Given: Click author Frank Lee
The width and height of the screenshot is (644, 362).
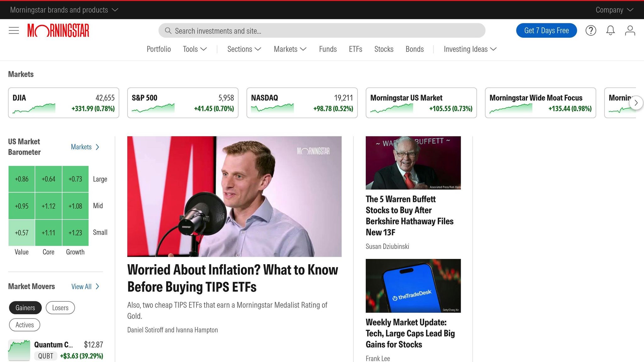Looking at the screenshot, I should pyautogui.click(x=378, y=358).
